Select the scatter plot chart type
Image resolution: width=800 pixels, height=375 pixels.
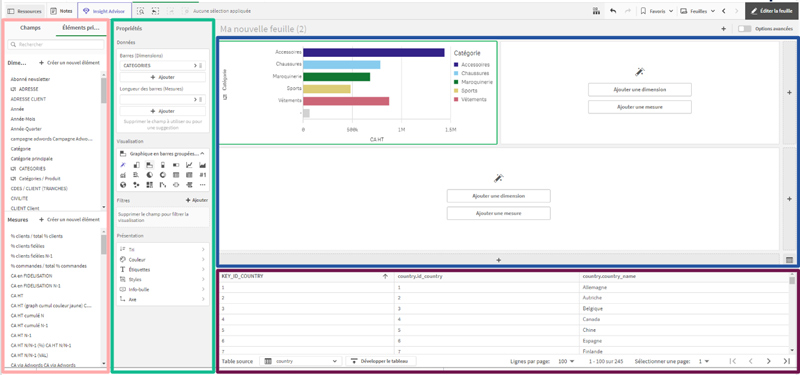[136, 184]
